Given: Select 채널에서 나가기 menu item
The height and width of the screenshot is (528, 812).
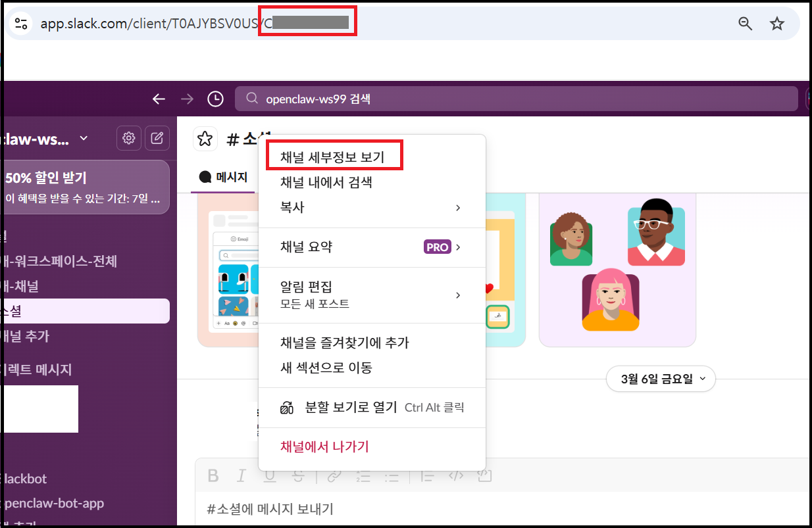Looking at the screenshot, I should tap(372, 447).
